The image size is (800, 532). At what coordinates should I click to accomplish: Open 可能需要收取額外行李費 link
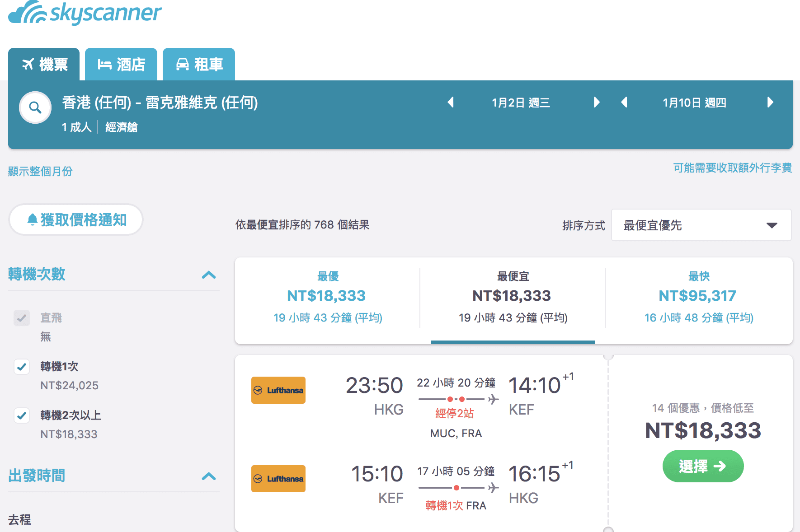pos(733,168)
